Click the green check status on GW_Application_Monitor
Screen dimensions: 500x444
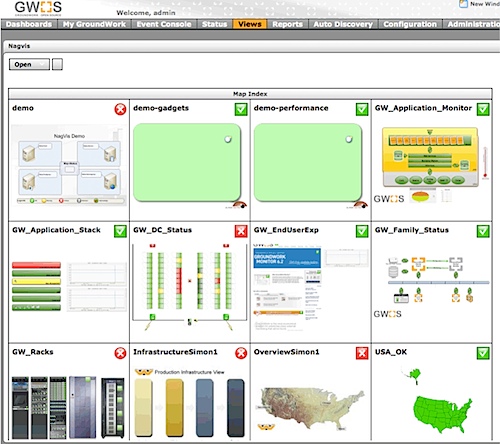point(483,109)
